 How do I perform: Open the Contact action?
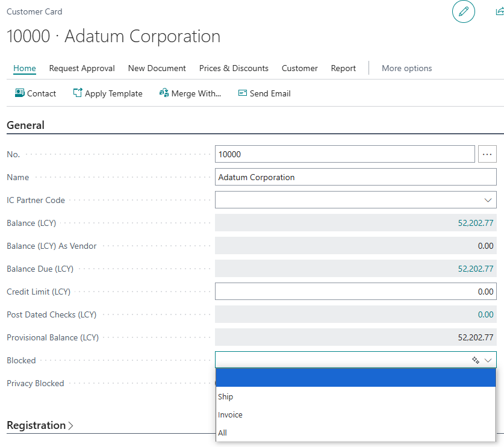[36, 93]
